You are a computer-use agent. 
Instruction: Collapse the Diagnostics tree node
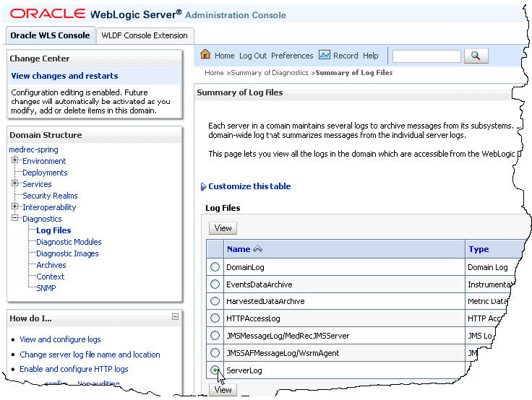14,217
